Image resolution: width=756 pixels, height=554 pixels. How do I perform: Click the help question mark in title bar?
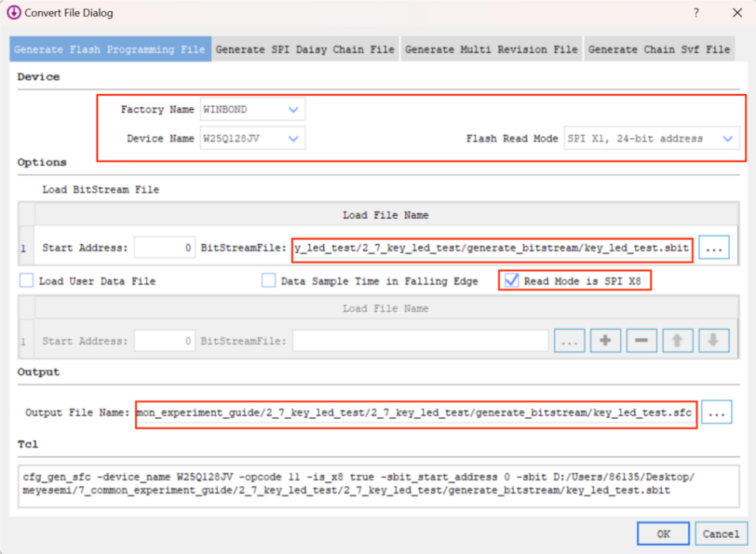(x=696, y=13)
